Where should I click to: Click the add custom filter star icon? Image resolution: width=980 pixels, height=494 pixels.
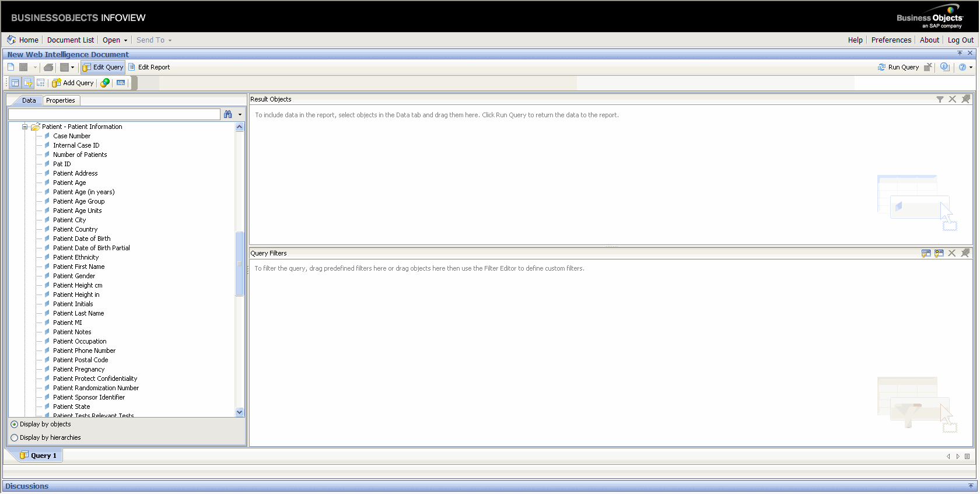pyautogui.click(x=939, y=253)
